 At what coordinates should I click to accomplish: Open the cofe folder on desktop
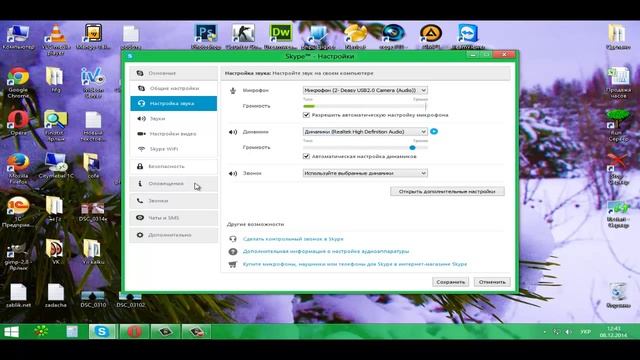[93, 166]
